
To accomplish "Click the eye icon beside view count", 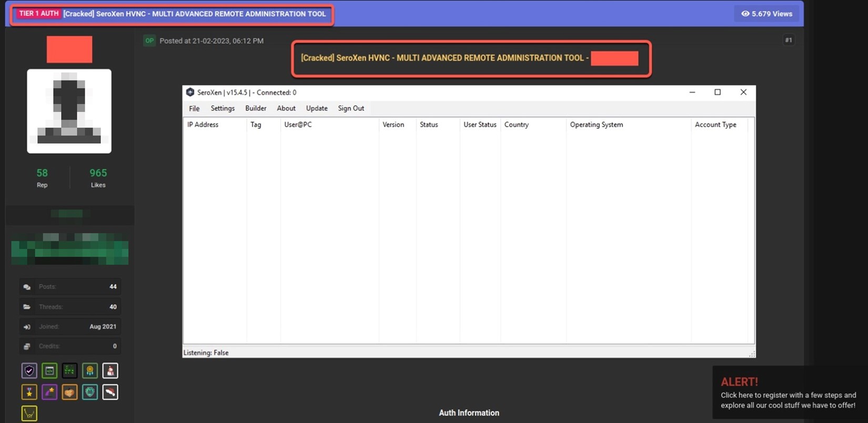I will [745, 14].
